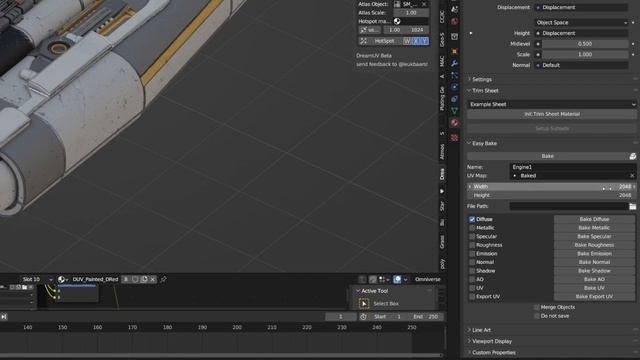Click the Select Box tool icon
640x360 pixels.
pos(364,304)
